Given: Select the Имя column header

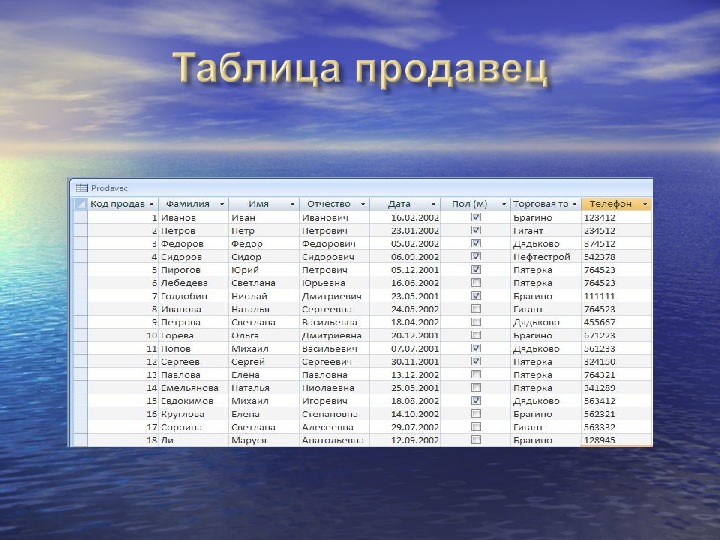Looking at the screenshot, I should [x=264, y=204].
